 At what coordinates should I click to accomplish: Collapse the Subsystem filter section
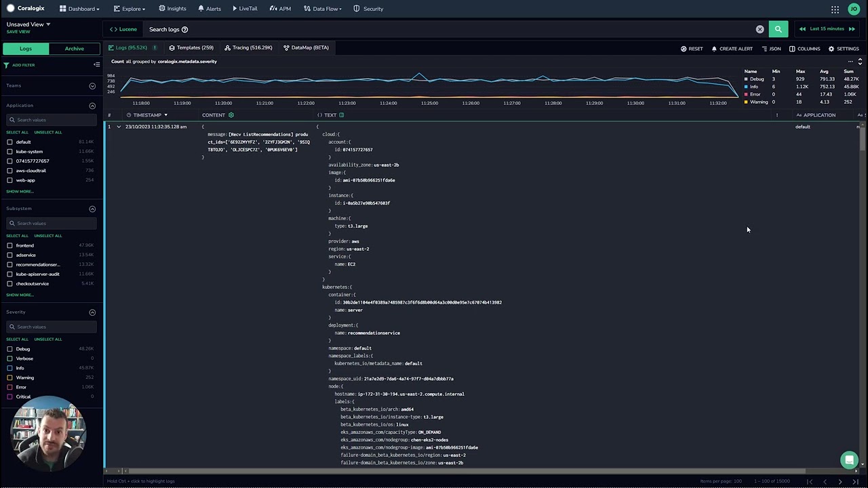92,209
